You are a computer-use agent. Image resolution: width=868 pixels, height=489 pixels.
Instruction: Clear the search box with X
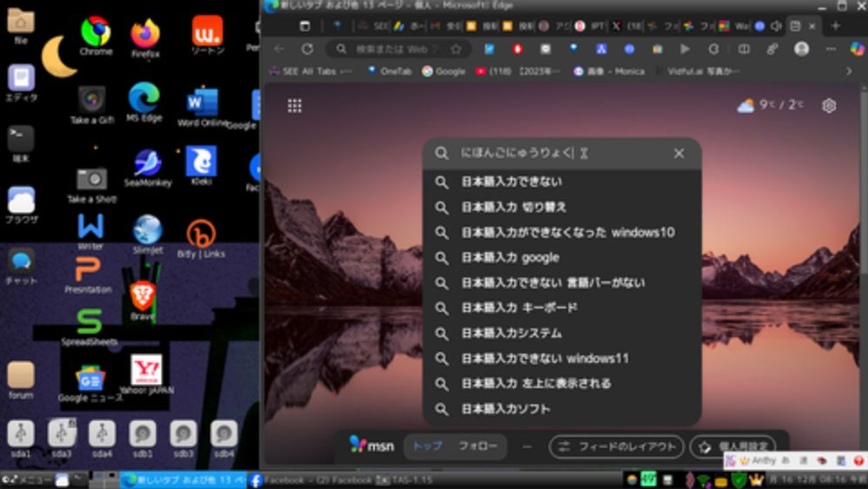coord(680,154)
